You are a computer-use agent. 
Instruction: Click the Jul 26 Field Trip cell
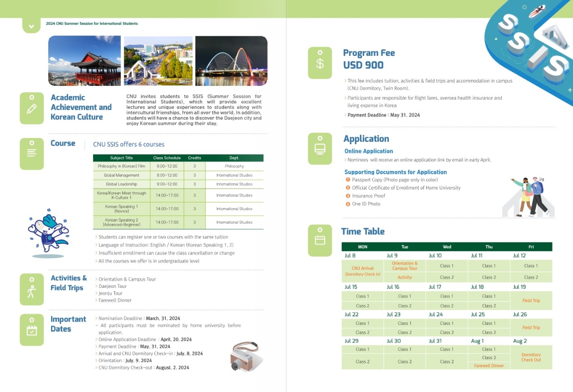[531, 328]
